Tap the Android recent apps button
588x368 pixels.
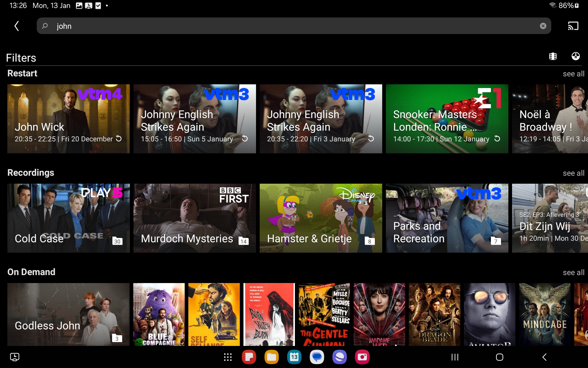pyautogui.click(x=455, y=357)
